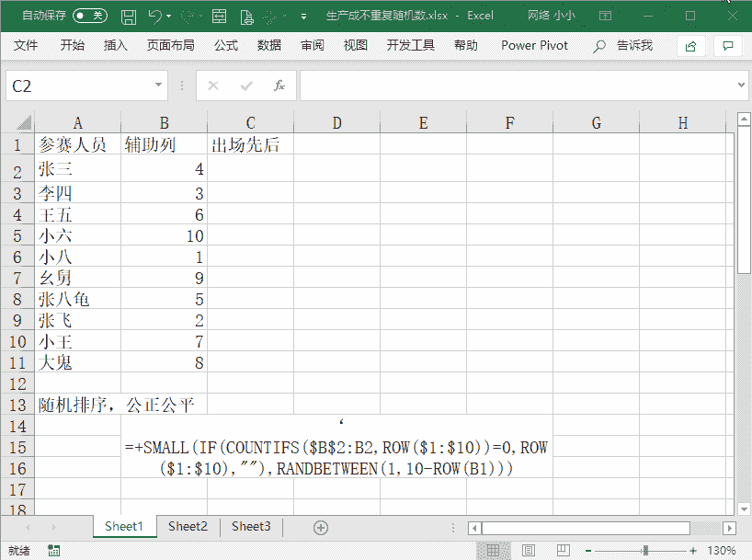Click the Save icon on Quick Access Toolbar
The image size is (752, 560).
pyautogui.click(x=130, y=17)
